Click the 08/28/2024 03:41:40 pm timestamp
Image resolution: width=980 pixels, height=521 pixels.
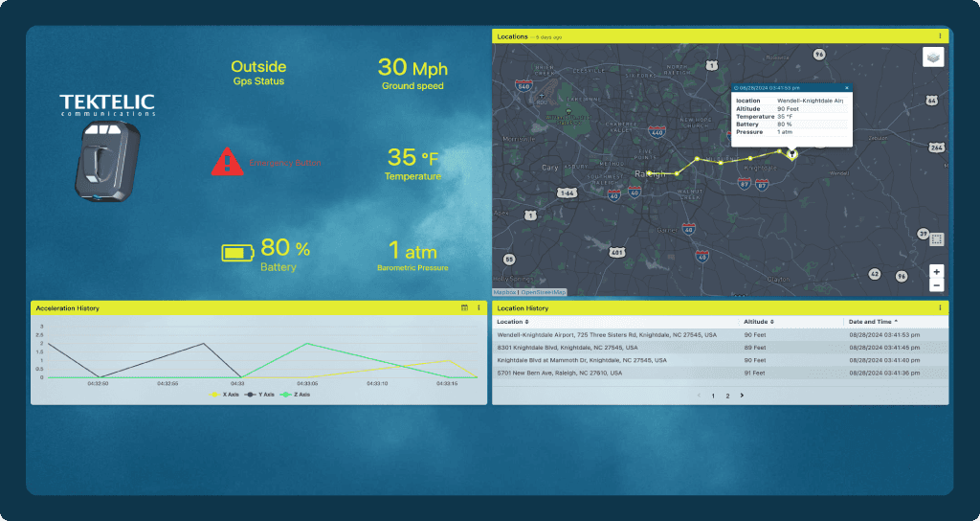click(883, 360)
